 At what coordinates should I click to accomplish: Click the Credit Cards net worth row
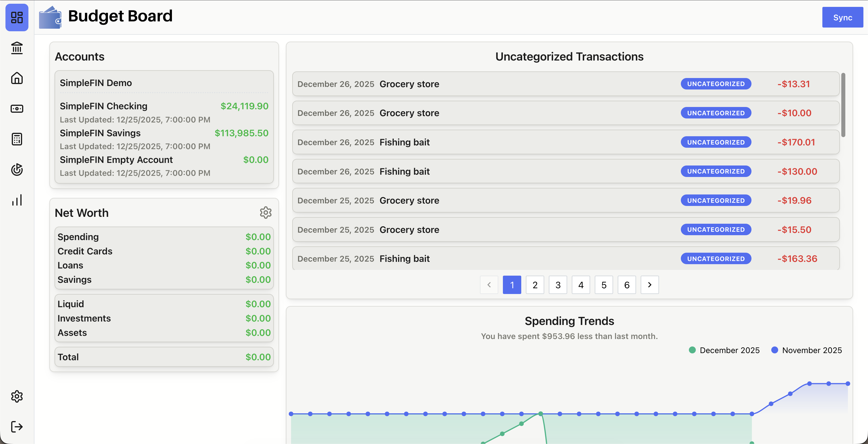point(164,251)
